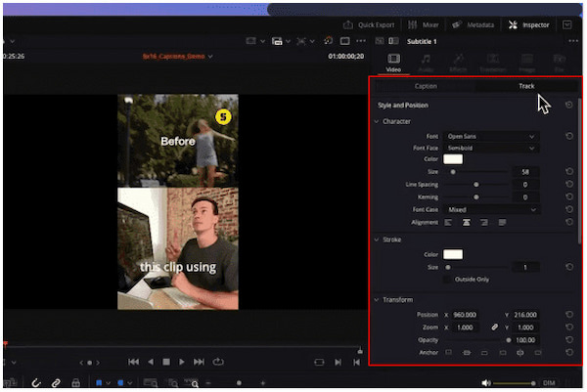This screenshot has height=392, width=587.
Task: Click the Stroke color swatch
Action: [453, 254]
